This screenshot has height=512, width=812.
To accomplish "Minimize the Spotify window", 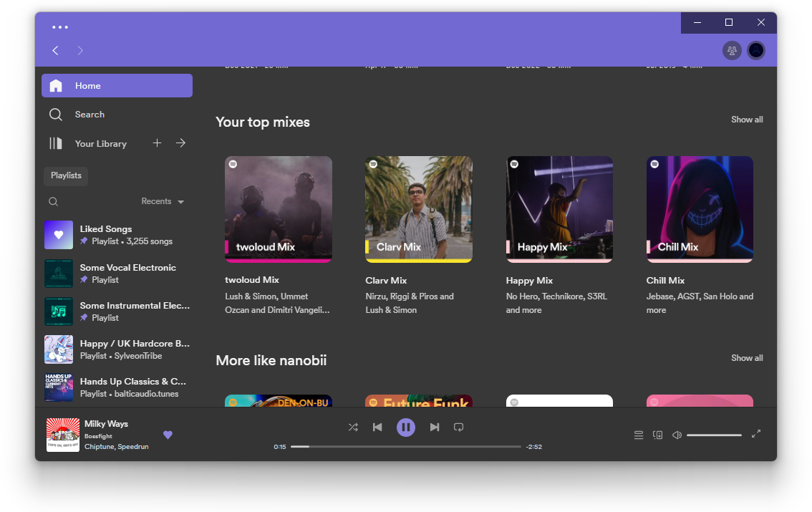I will (697, 22).
